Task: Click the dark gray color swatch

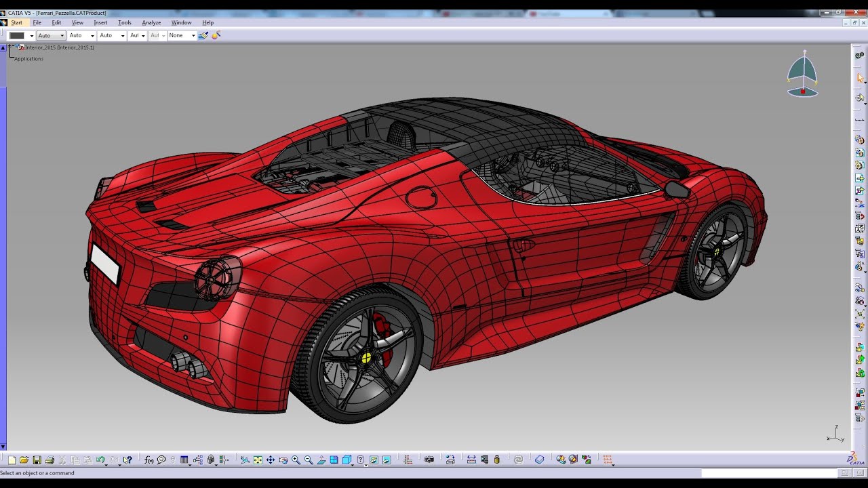Action: (x=17, y=35)
